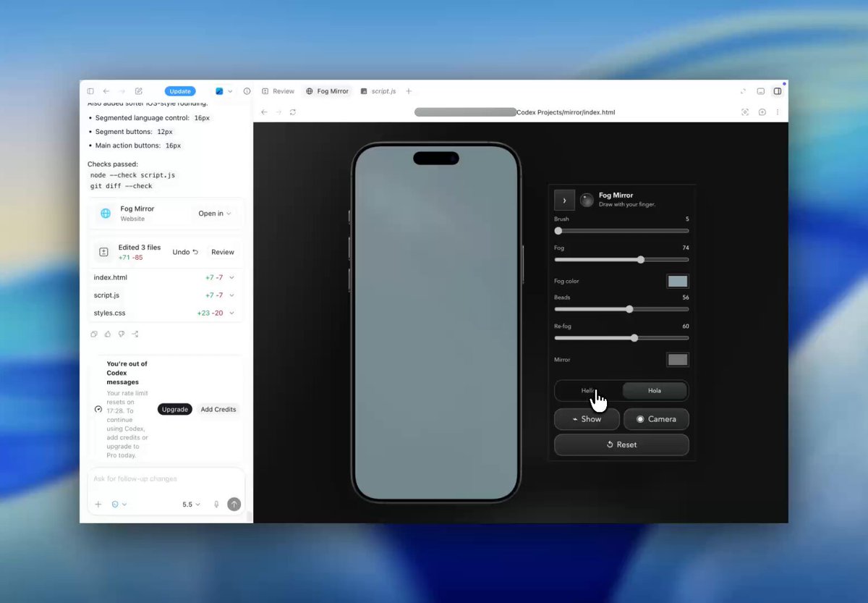Viewport: 868px width, 603px height.
Task: Click the Reset button
Action: coord(621,444)
